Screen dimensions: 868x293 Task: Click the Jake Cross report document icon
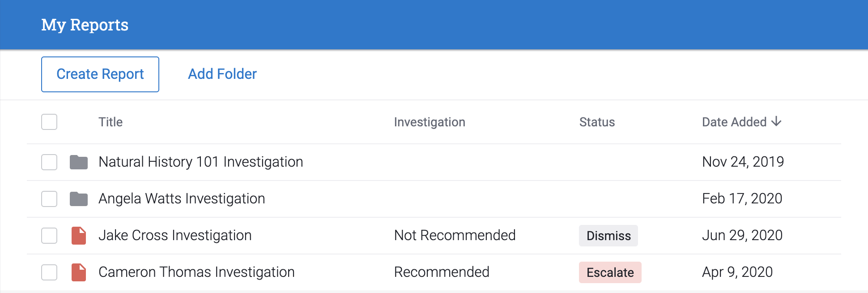coord(79,236)
